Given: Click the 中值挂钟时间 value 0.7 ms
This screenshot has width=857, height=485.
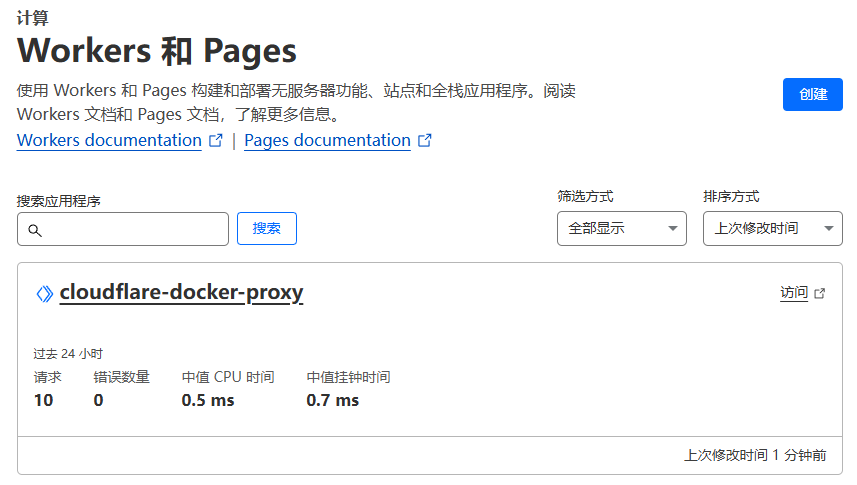Looking at the screenshot, I should click(332, 400).
